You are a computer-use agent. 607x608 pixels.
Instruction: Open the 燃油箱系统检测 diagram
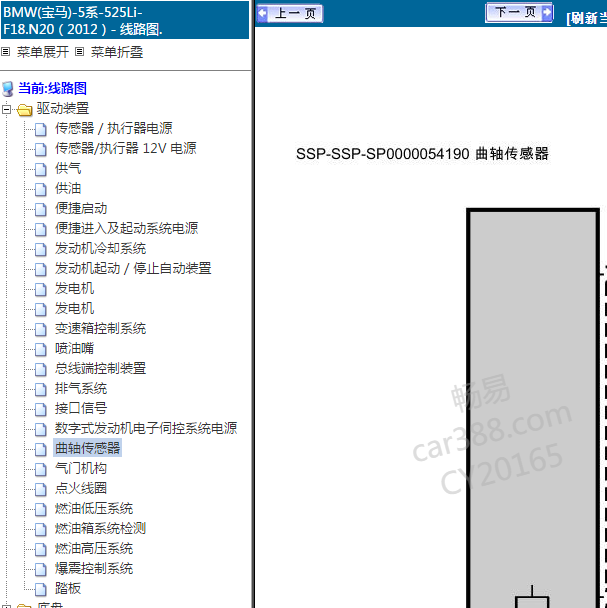pyautogui.click(x=100, y=528)
